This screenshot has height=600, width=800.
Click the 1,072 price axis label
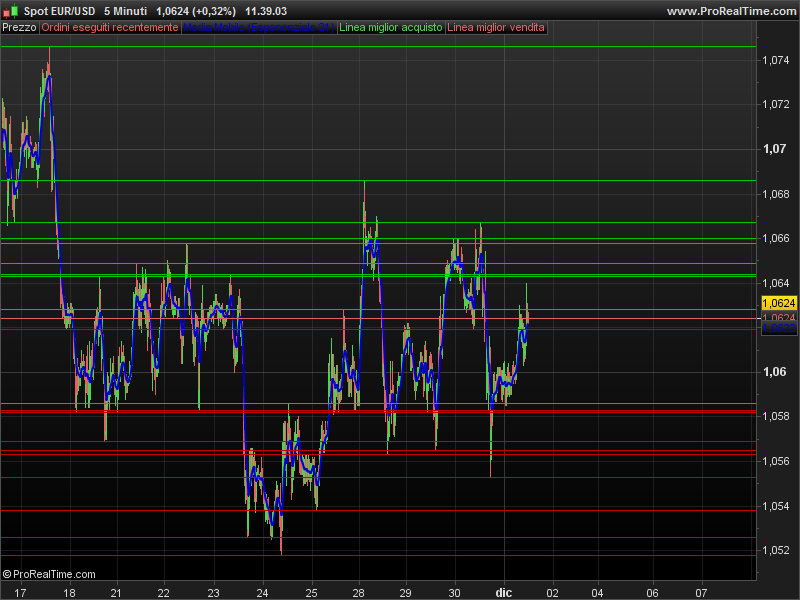(776, 105)
